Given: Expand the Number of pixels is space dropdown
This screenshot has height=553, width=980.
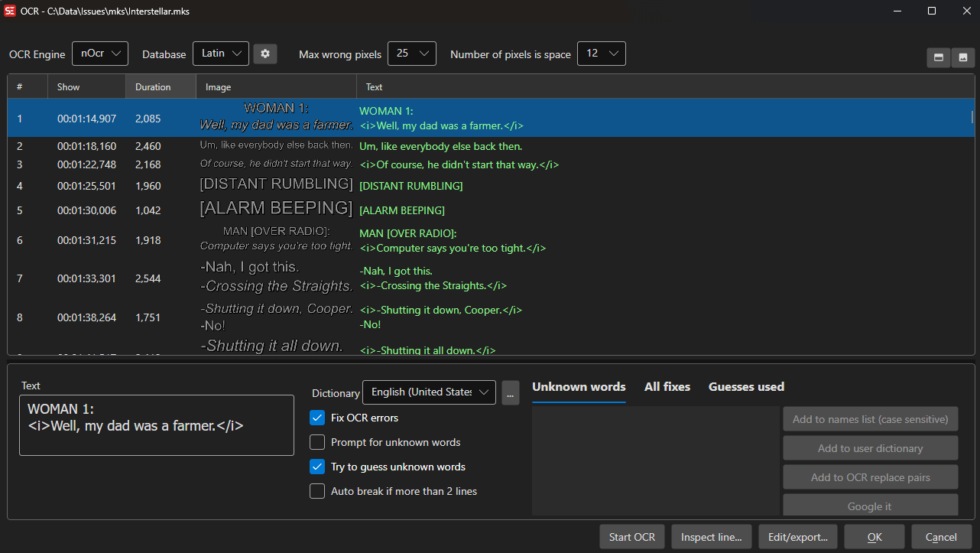Looking at the screenshot, I should click(x=601, y=54).
